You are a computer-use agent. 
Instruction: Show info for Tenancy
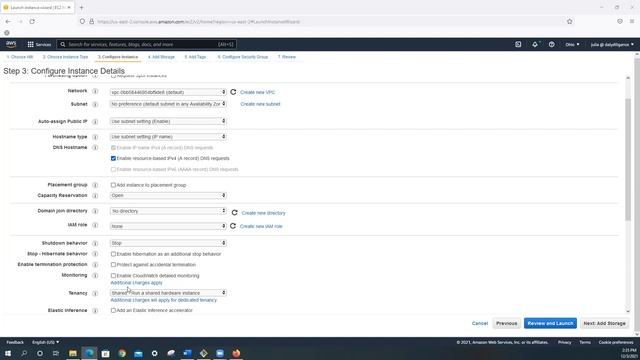(95, 293)
